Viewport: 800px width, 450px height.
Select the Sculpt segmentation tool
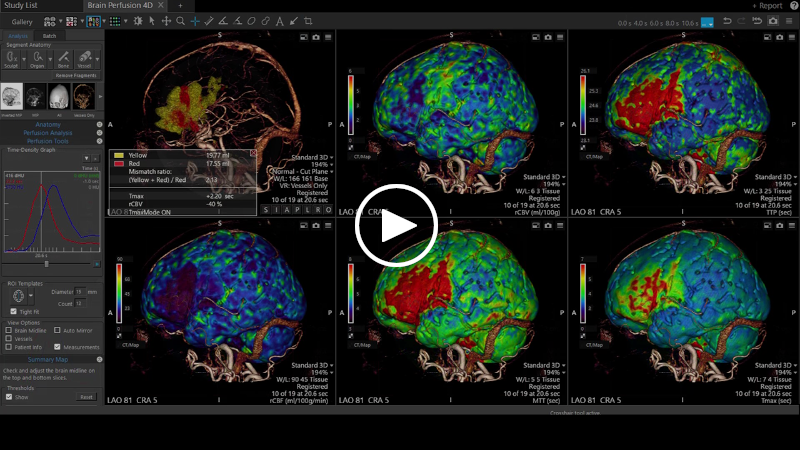click(x=11, y=59)
